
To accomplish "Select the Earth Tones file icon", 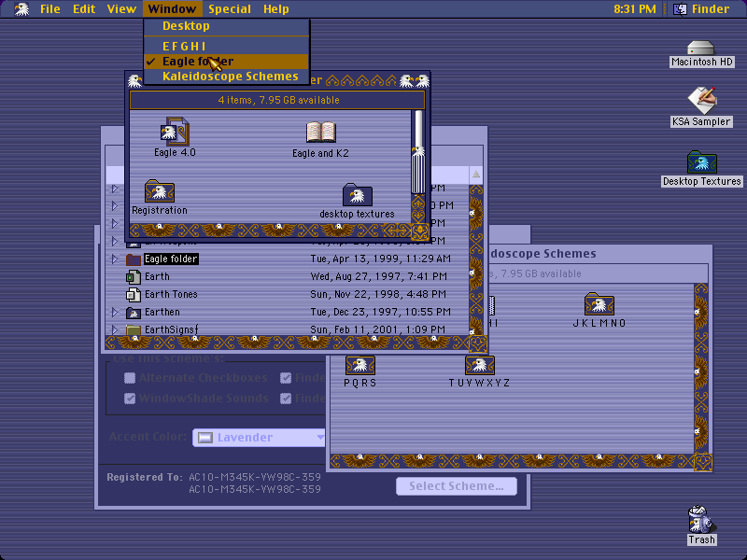I will (x=133, y=295).
